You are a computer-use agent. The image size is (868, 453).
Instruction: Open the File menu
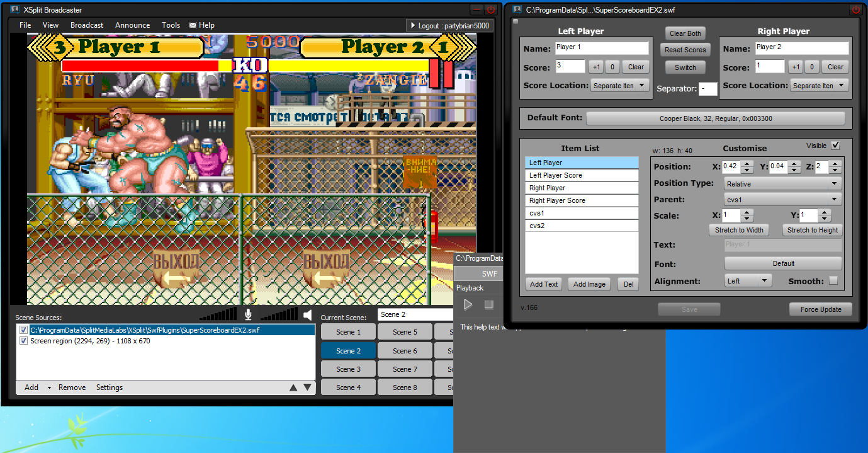pyautogui.click(x=25, y=25)
